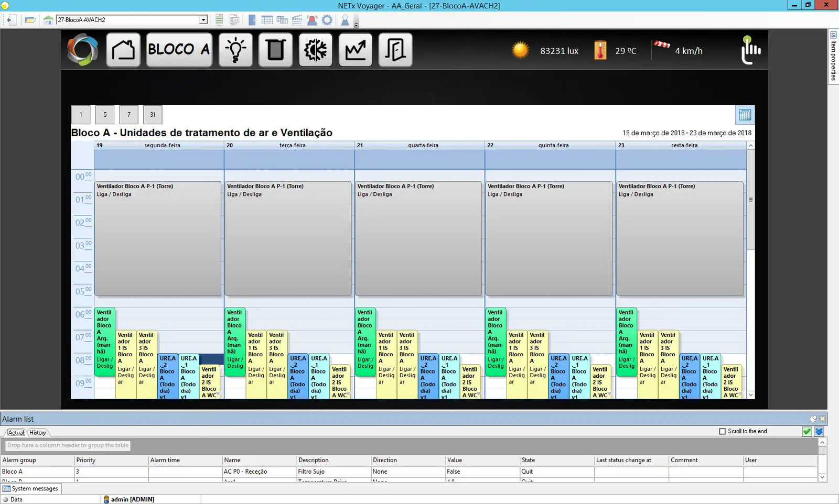Expand the 27-BlocoA-AVACH2 page dropdown
The height and width of the screenshot is (504, 839).
[203, 20]
